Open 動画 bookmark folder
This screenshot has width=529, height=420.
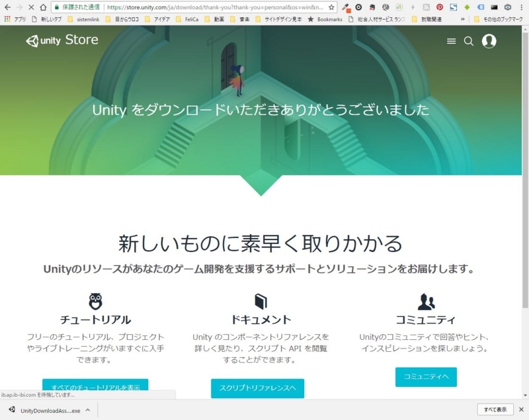click(x=214, y=19)
